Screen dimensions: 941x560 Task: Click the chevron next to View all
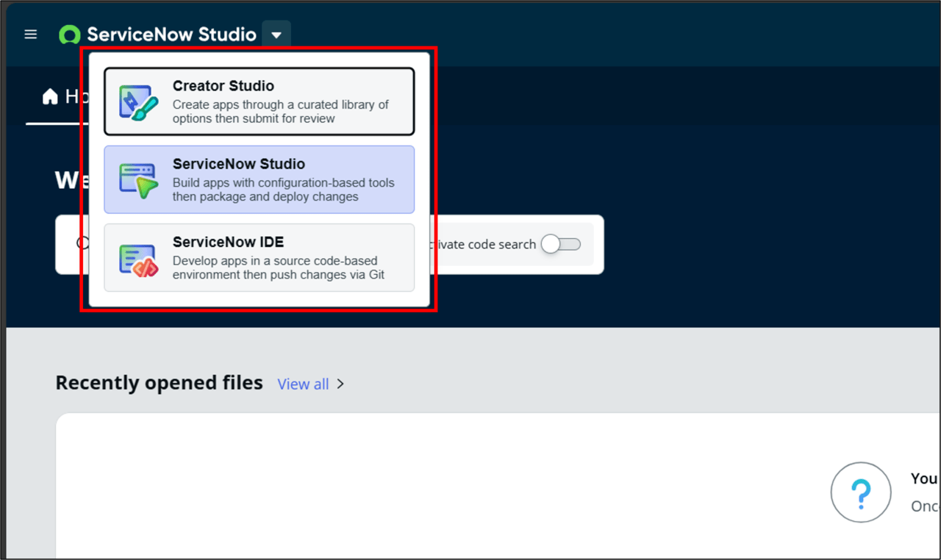click(x=340, y=384)
